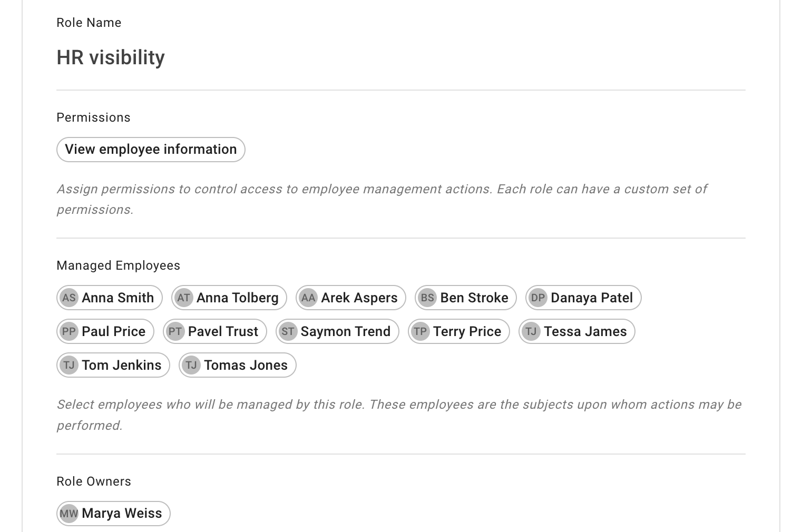Click the Marya Weiss role owner chip
This screenshot has width=802, height=532.
point(113,513)
